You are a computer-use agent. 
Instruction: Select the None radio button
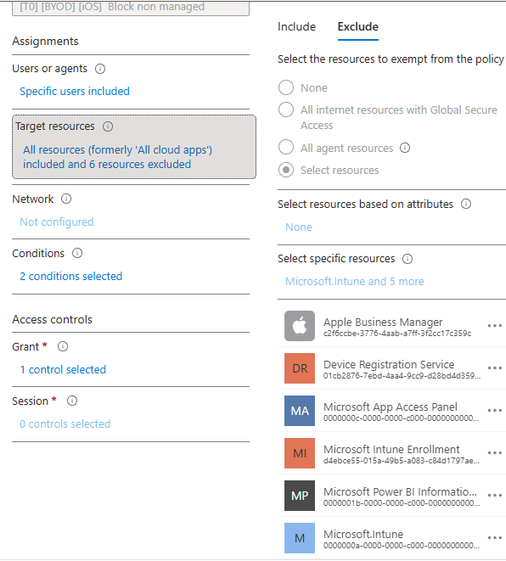tap(286, 87)
